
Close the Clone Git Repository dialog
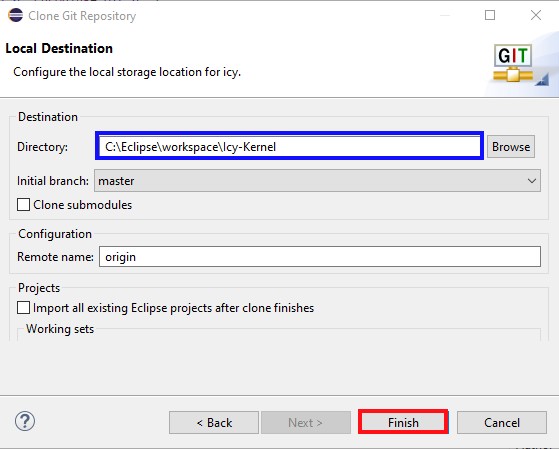536,15
